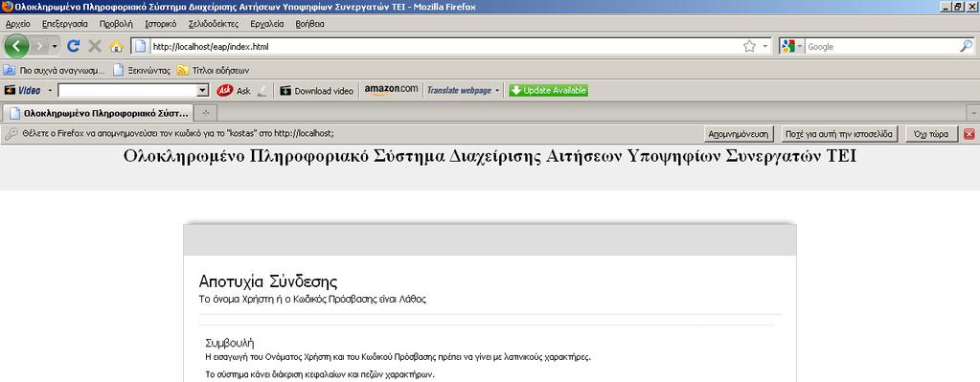Click the Συμβουλή heading text
Viewport: 980px width, 382px height.
coord(229,344)
